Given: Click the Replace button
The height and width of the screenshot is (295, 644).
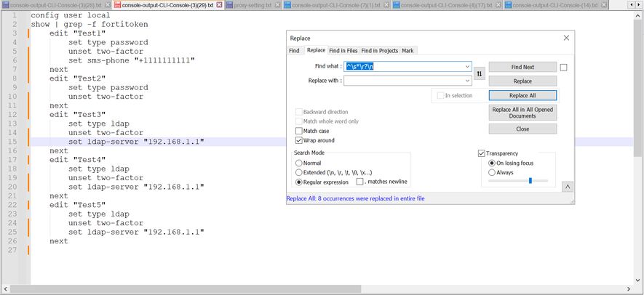Looking at the screenshot, I should [522, 81].
